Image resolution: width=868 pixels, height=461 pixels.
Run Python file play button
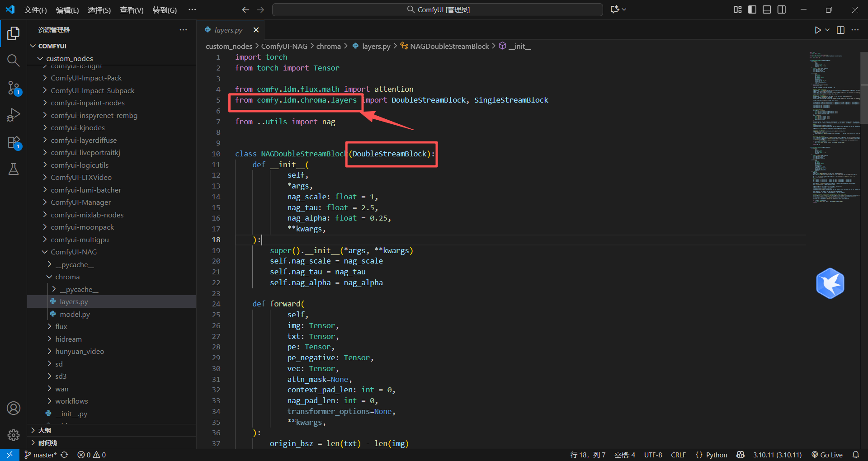818,30
